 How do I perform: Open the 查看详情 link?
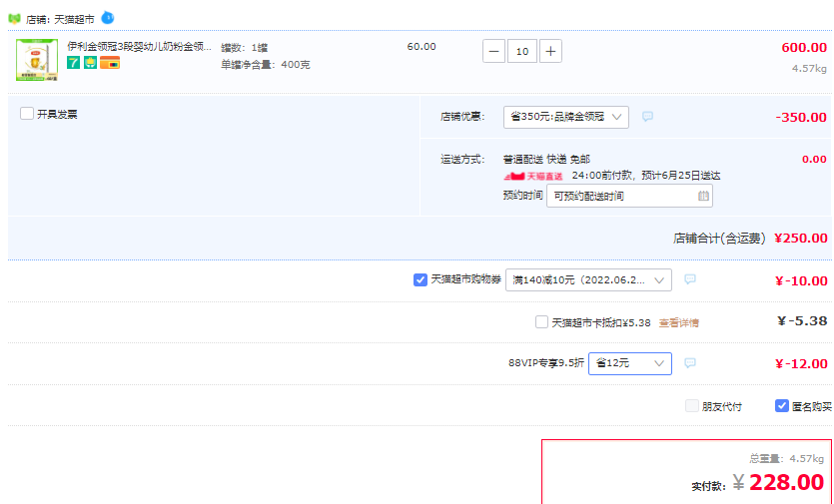(679, 322)
